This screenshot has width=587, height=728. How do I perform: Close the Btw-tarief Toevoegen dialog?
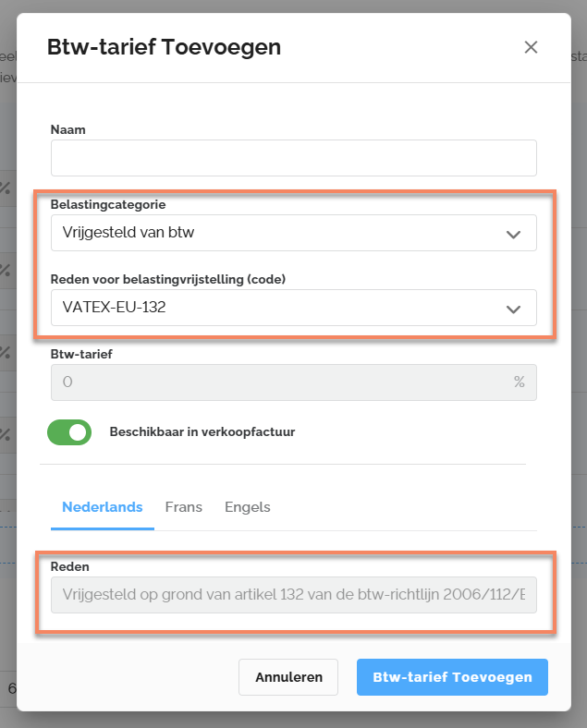(531, 47)
